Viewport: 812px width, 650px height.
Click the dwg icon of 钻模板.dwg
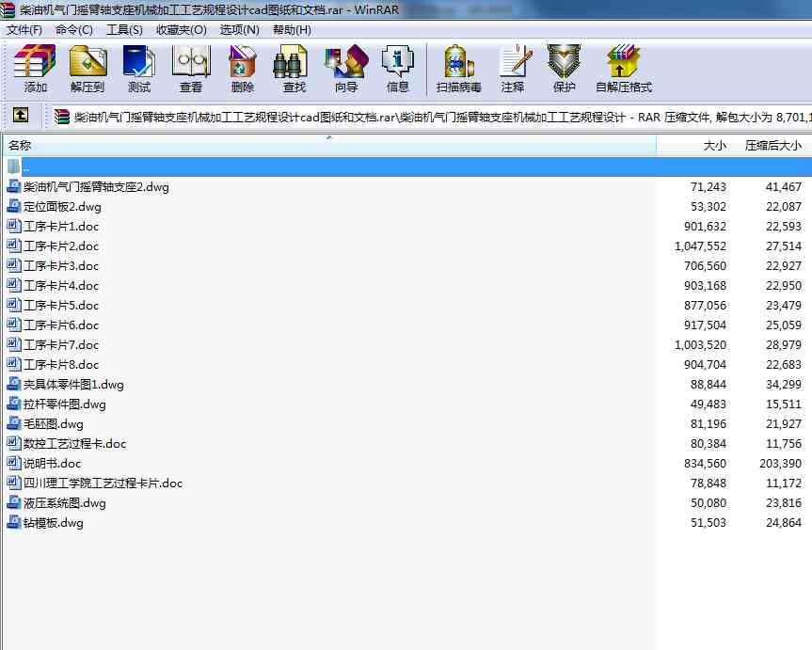14,522
